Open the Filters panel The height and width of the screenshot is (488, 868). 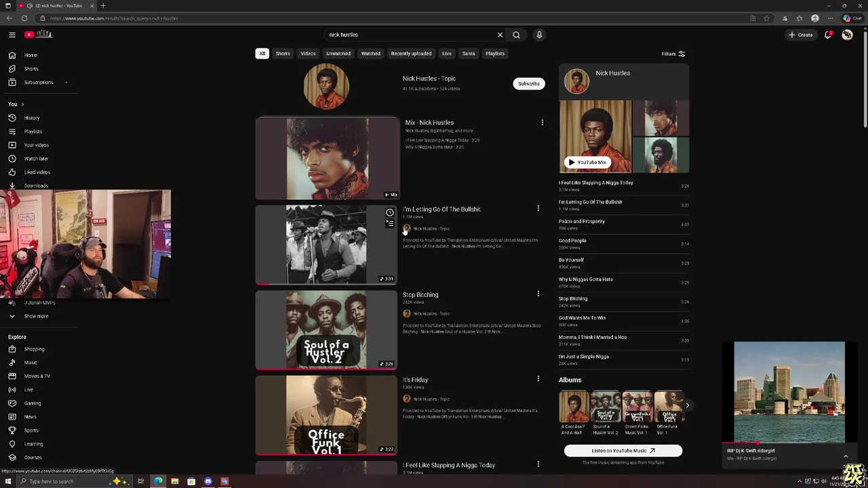click(x=673, y=54)
